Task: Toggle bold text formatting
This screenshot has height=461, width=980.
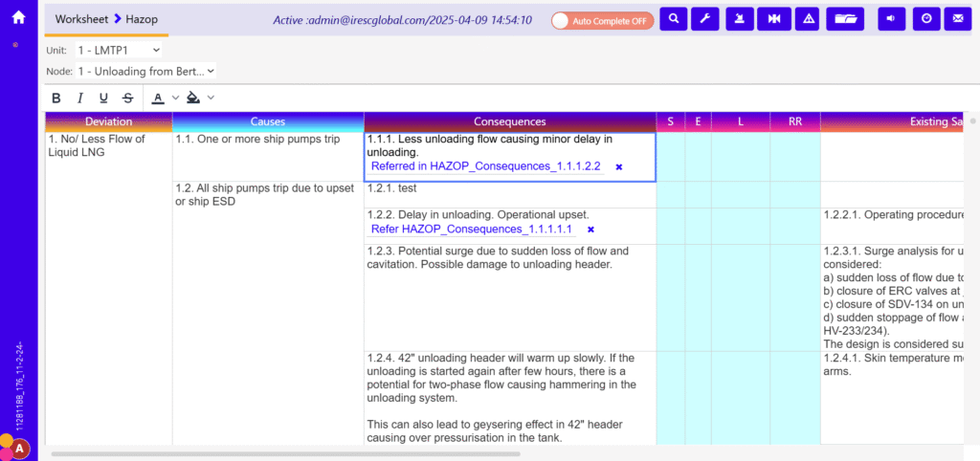Action: coord(56,98)
